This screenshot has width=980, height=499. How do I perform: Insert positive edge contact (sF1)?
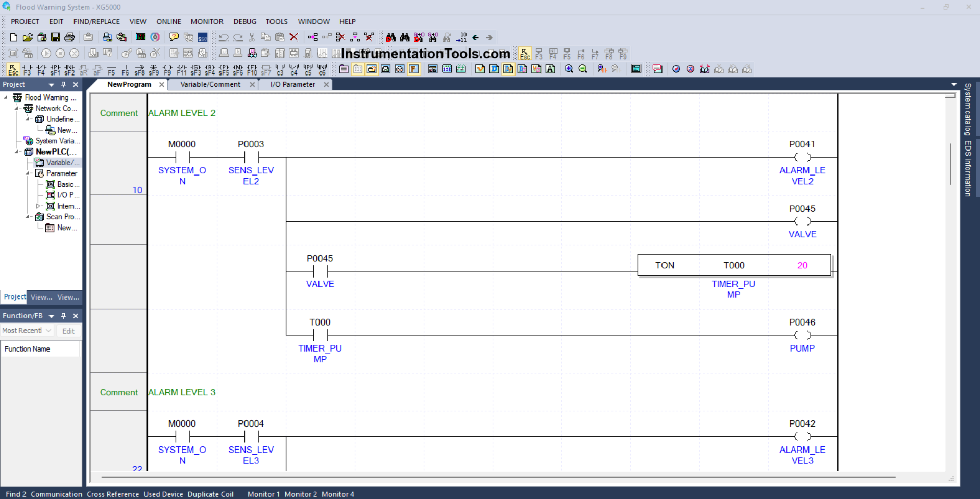pos(55,69)
